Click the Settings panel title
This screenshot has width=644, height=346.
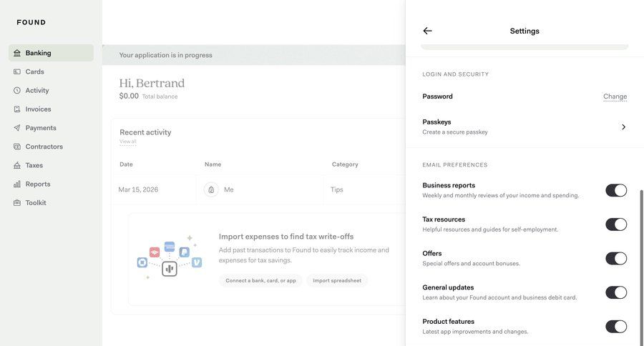525,31
